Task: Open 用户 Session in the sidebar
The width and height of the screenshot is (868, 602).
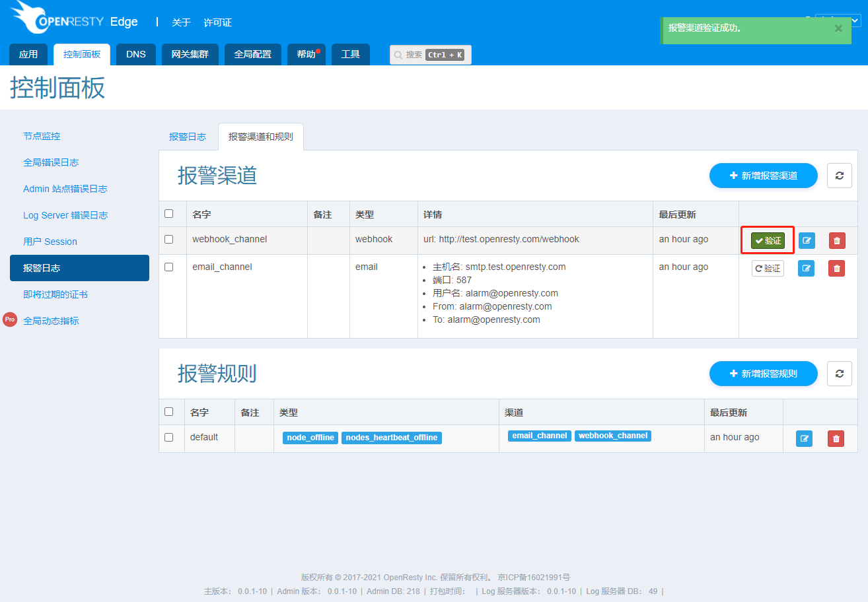Action: coord(50,242)
